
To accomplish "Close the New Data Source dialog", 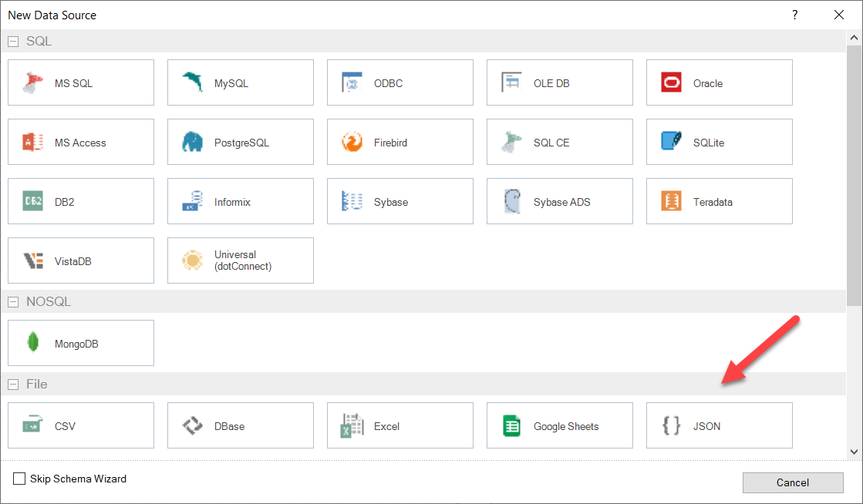I will 839,15.
